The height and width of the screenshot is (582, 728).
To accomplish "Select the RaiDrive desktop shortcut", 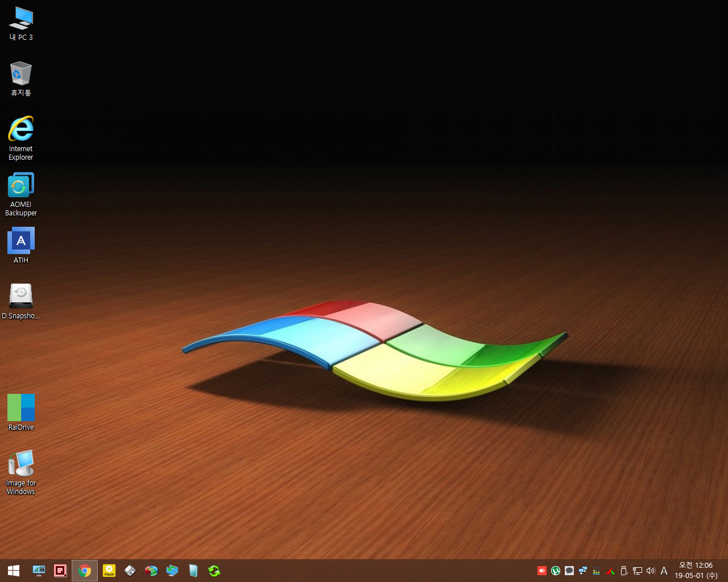I will point(21,413).
